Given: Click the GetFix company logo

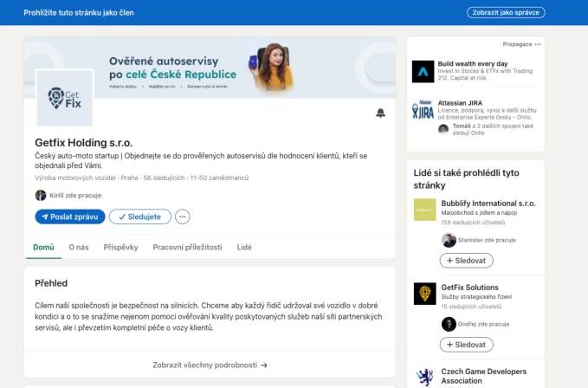Looking at the screenshot, I should pos(64,98).
